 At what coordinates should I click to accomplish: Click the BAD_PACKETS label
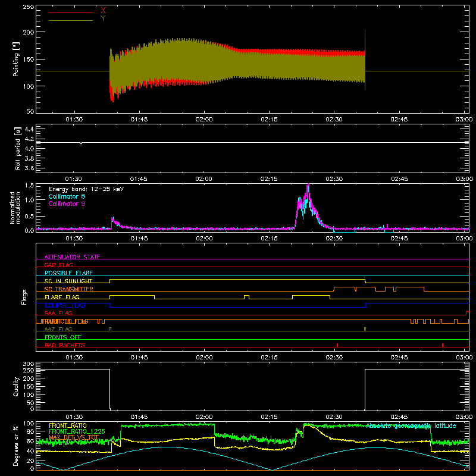click(65, 345)
